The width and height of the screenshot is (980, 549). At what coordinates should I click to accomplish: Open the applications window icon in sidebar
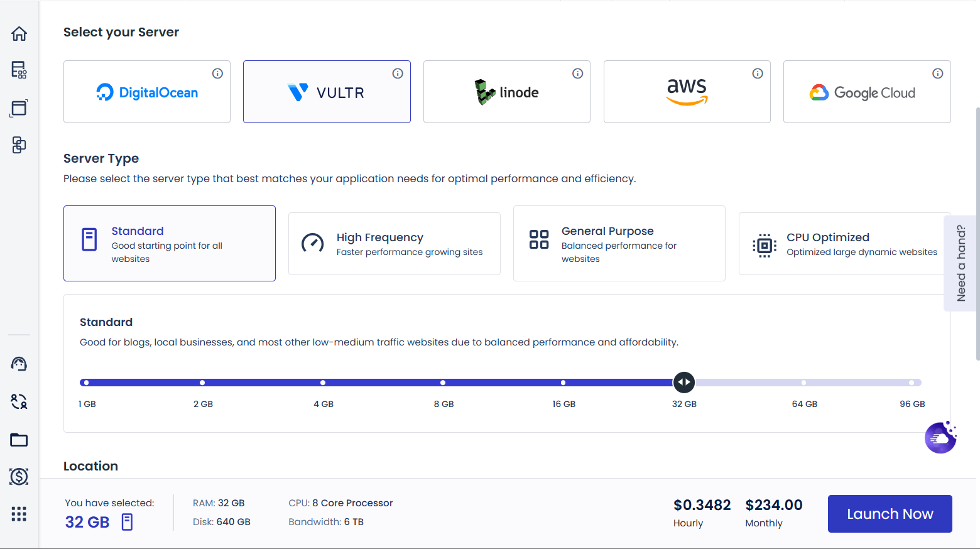[19, 108]
